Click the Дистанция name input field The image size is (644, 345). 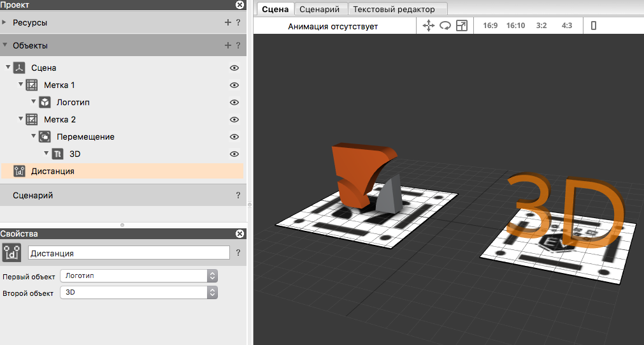coord(129,253)
